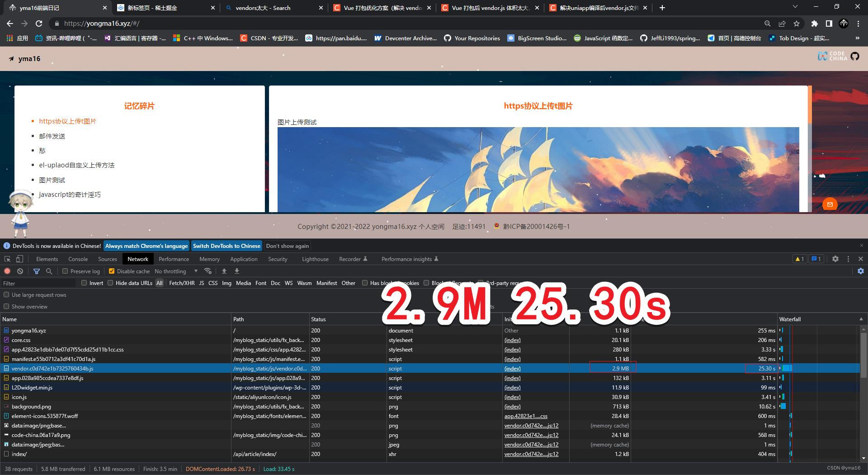Open network search with the magnifier icon

pyautogui.click(x=49, y=271)
